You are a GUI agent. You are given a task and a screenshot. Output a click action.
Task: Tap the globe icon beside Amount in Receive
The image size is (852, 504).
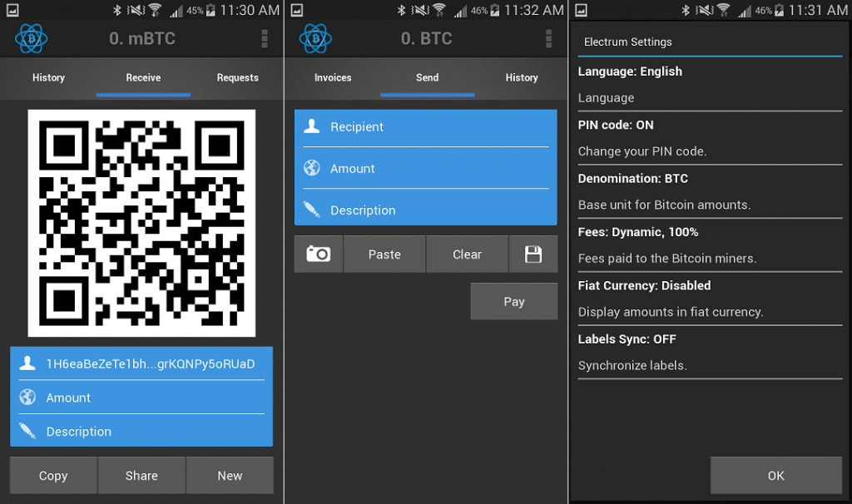click(27, 397)
